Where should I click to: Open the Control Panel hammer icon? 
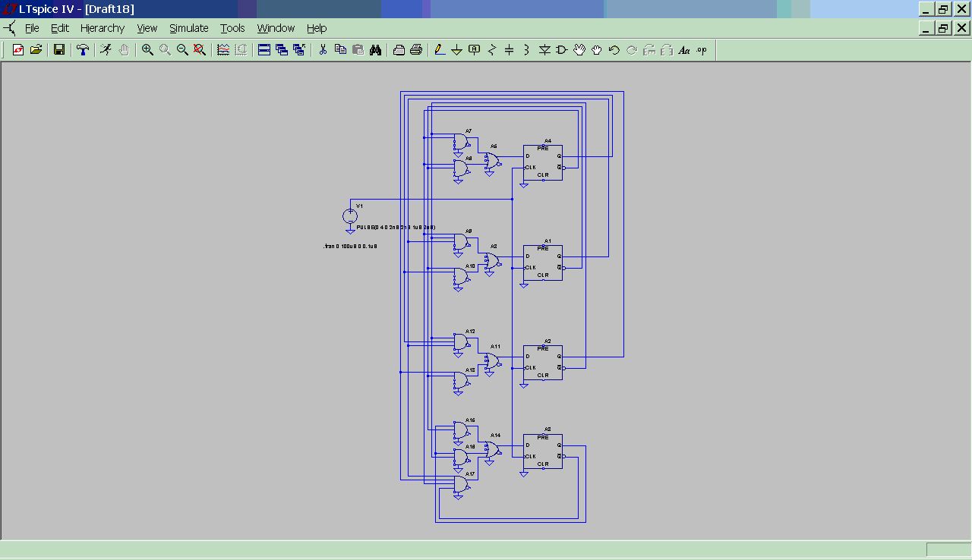pos(83,50)
